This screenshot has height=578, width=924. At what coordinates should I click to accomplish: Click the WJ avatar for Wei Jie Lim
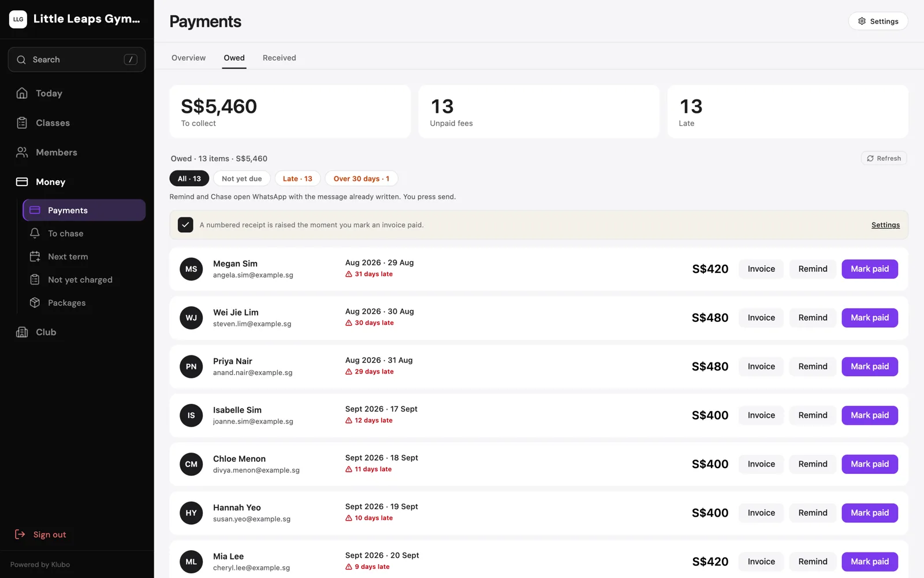191,318
